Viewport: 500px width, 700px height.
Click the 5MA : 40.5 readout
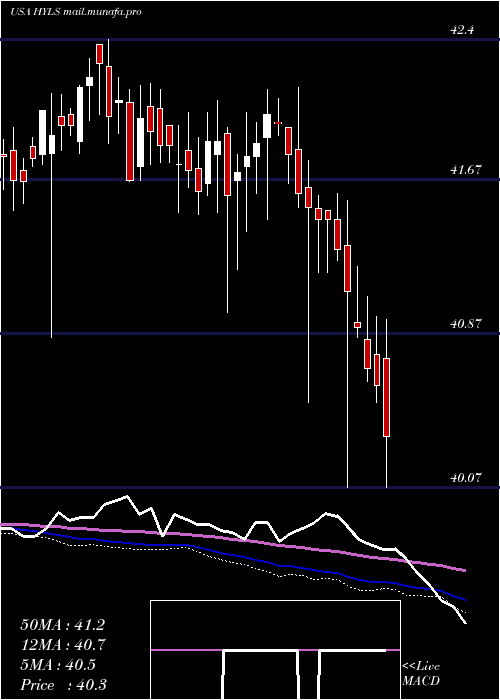click(x=58, y=665)
